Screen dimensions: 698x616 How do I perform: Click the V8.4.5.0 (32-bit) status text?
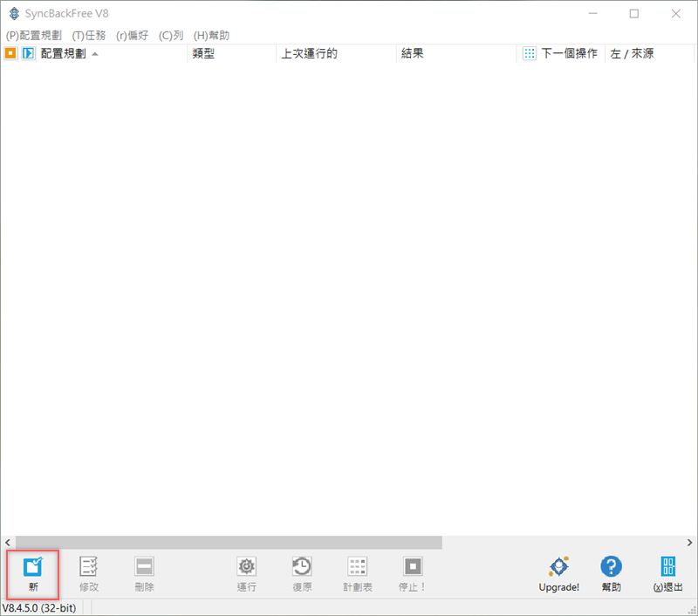coord(39,607)
